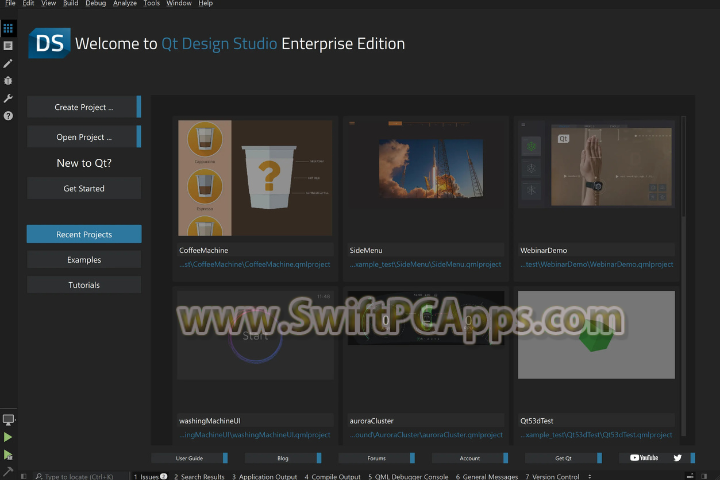Open Qt53dTest project thumbnail
Image resolution: width=720 pixels, height=480 pixels.
coord(596,335)
